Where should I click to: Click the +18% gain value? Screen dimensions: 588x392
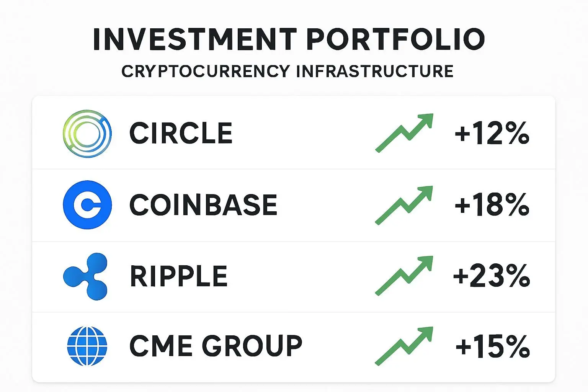[492, 204]
